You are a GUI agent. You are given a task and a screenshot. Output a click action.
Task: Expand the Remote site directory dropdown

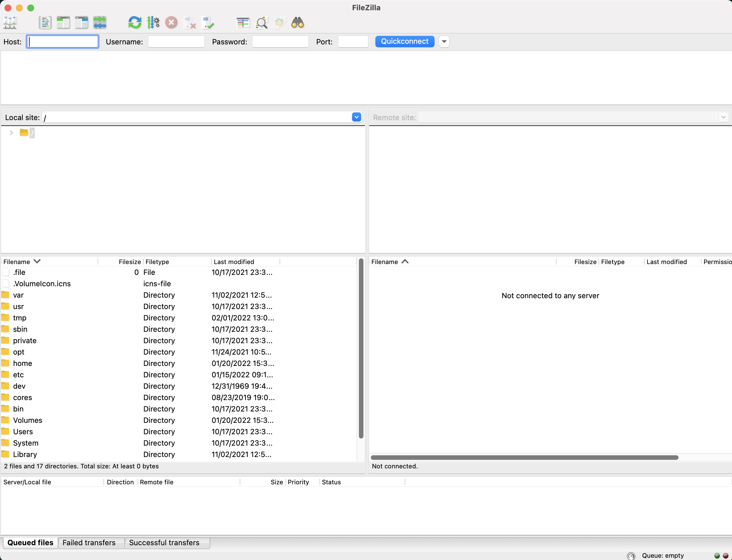click(x=724, y=117)
